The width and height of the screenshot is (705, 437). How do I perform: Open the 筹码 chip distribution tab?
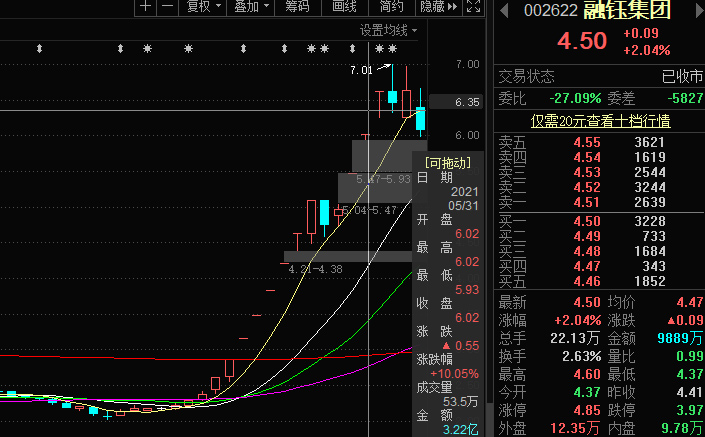click(x=297, y=6)
